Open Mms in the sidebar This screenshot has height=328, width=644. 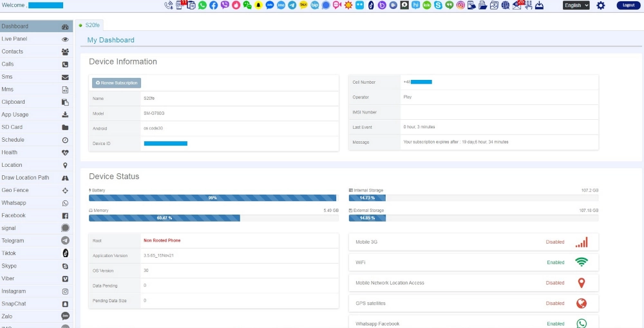point(37,90)
